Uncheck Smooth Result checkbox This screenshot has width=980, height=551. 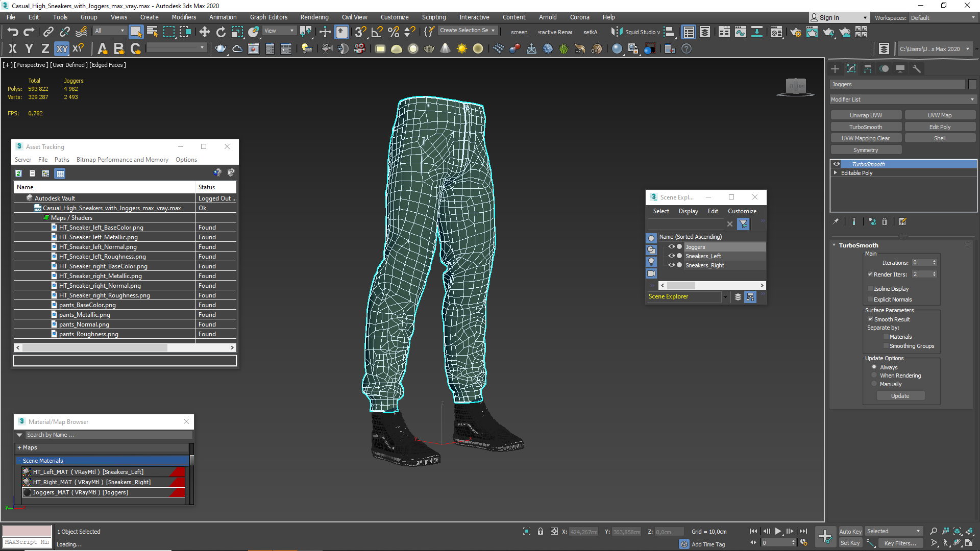tap(871, 319)
